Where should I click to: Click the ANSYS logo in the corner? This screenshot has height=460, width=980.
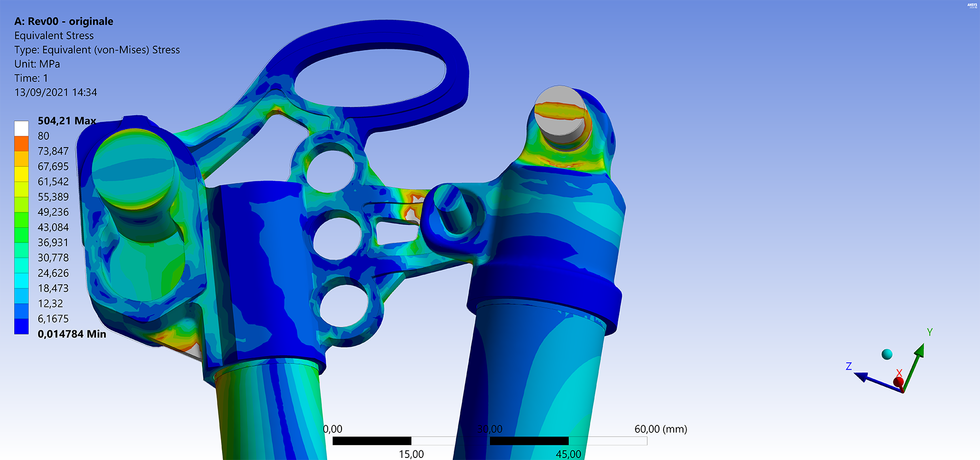click(x=972, y=5)
